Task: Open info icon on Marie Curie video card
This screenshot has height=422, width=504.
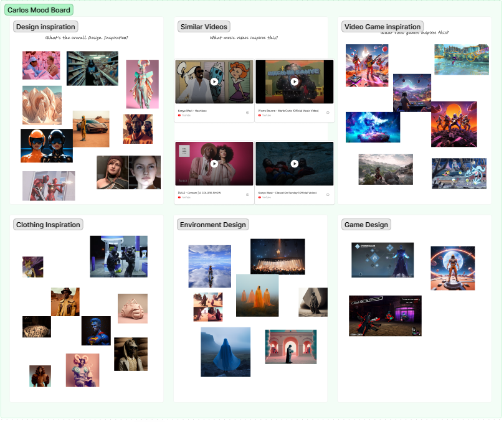Action: (328, 113)
